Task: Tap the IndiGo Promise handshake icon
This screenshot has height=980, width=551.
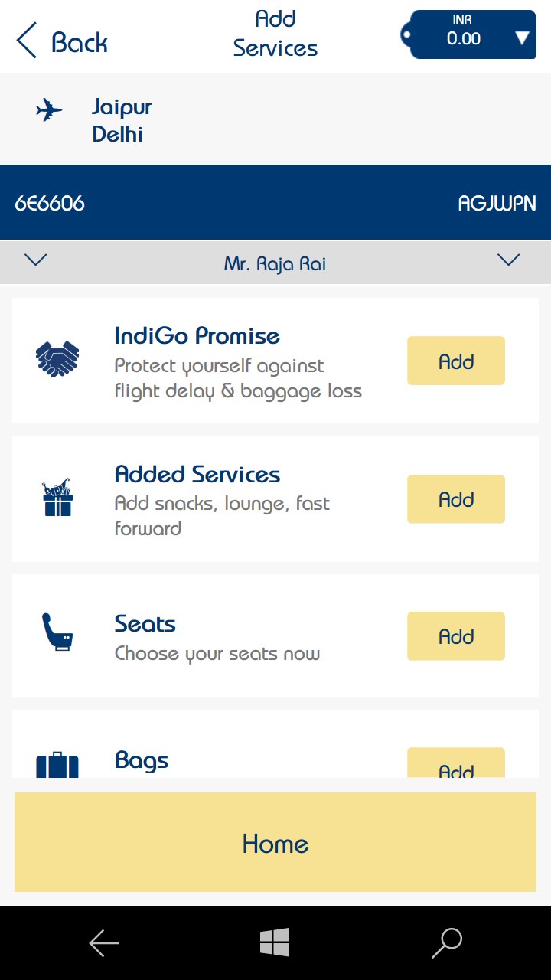Action: click(57, 359)
